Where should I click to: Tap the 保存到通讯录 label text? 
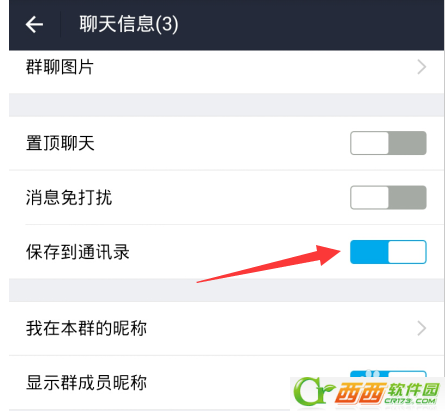click(78, 252)
